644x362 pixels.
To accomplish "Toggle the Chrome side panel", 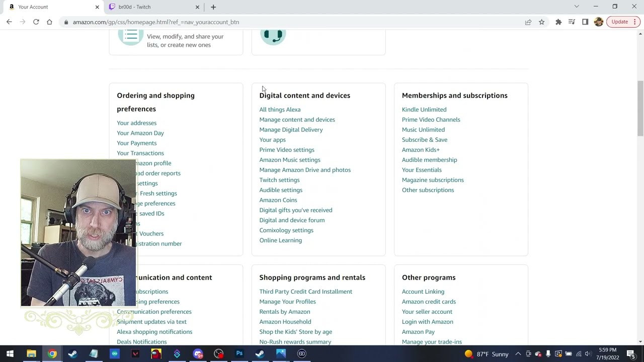I will point(585,22).
